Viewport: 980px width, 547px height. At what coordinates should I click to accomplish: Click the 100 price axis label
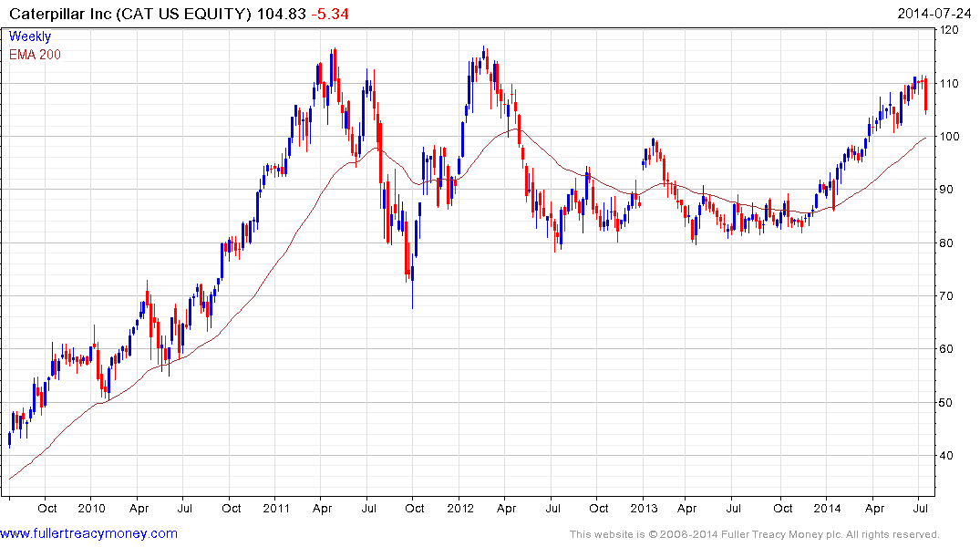point(950,136)
